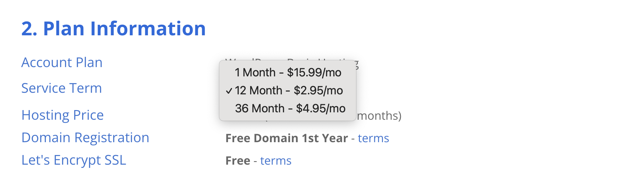Select the 1 Month - $15.99/mo option
This screenshot has width=644, height=190.
click(288, 73)
